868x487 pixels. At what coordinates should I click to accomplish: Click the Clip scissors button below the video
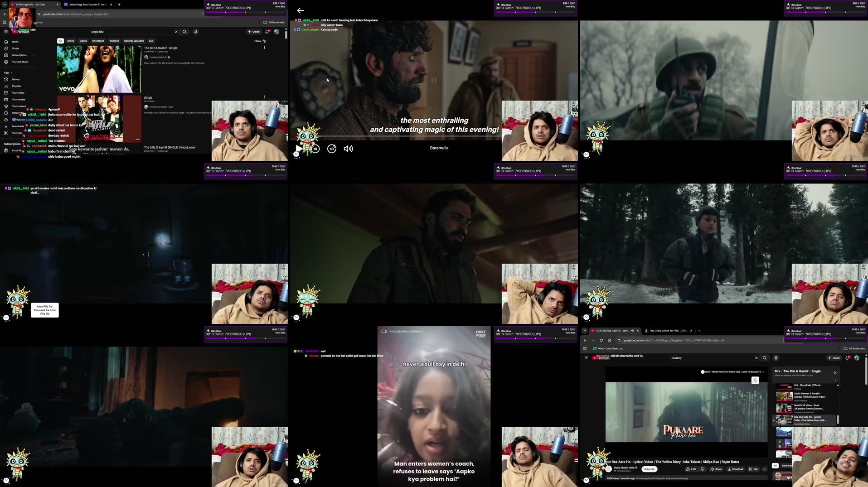[753, 469]
